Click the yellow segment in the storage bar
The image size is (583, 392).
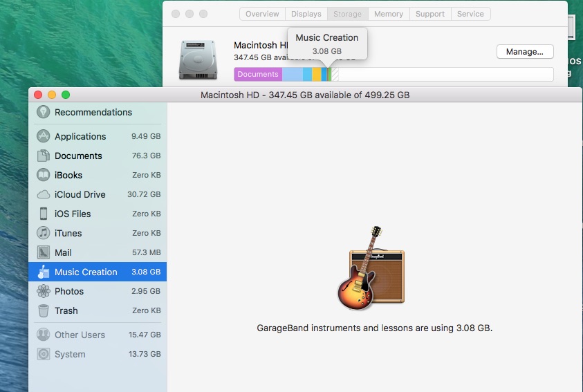pos(317,74)
